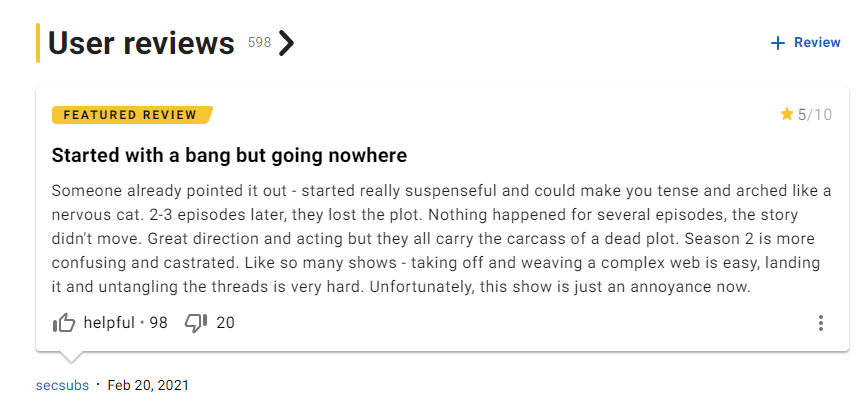Click the Review button to add review
868x407 pixels.
click(x=805, y=43)
